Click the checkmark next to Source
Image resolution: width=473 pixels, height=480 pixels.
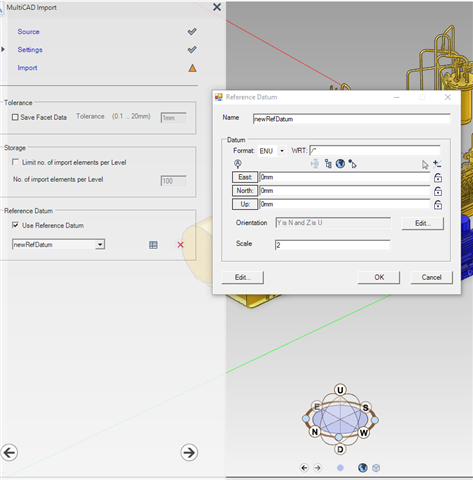click(x=192, y=32)
